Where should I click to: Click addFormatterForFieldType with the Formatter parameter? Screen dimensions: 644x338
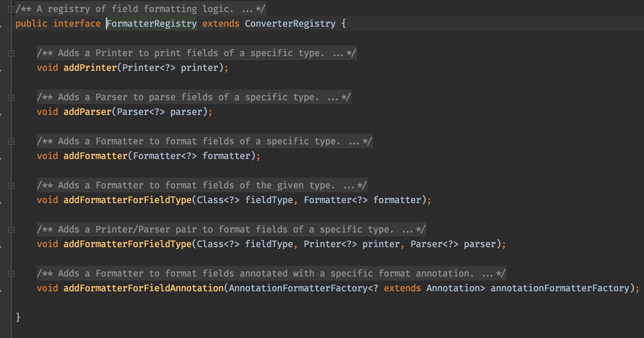128,200
